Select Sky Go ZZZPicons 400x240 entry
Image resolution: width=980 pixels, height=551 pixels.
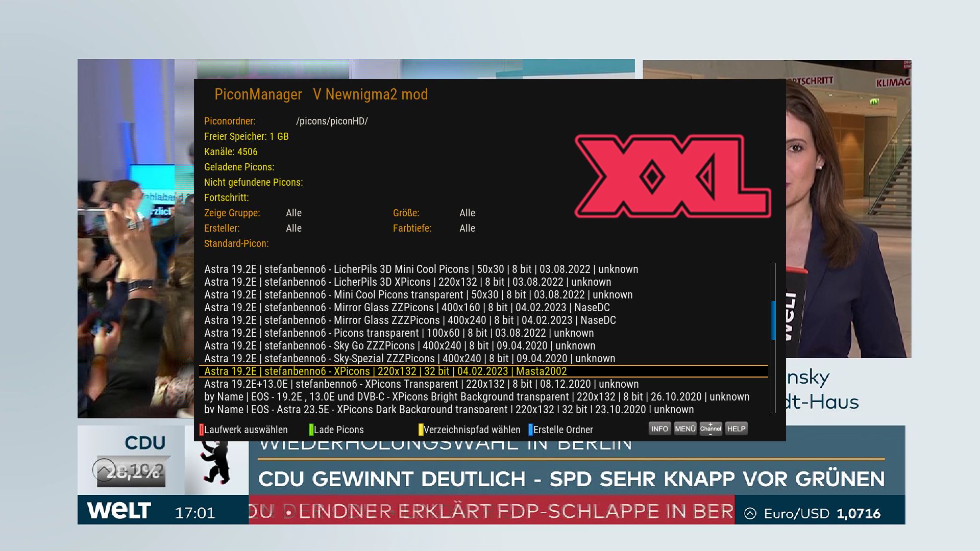tap(400, 346)
